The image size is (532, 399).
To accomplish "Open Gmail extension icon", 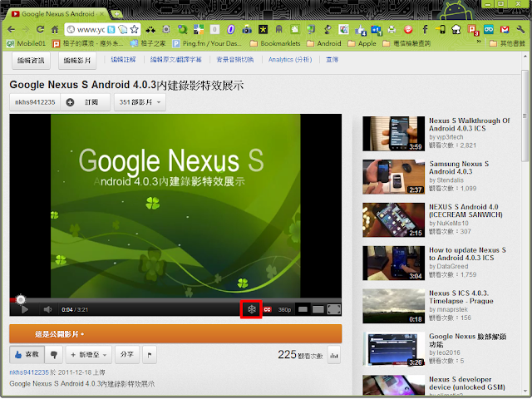I will tap(505, 30).
